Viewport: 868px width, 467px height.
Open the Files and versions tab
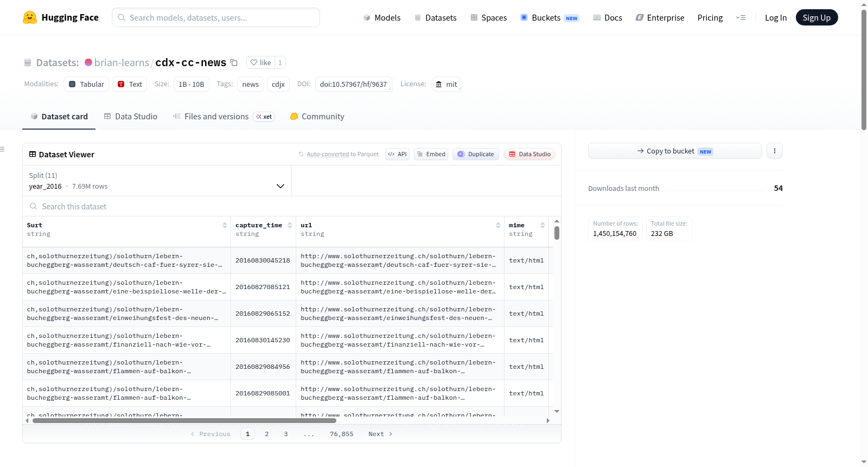pos(223,116)
